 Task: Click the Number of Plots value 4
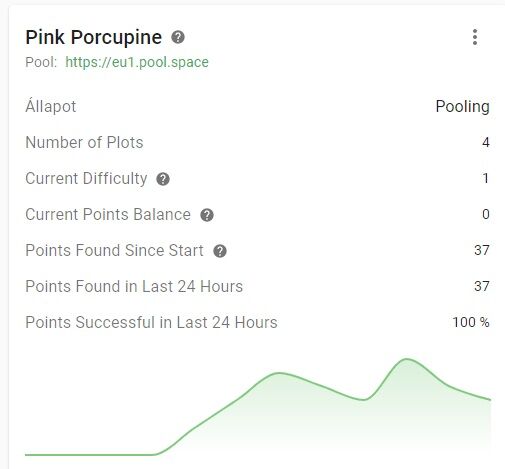486,143
